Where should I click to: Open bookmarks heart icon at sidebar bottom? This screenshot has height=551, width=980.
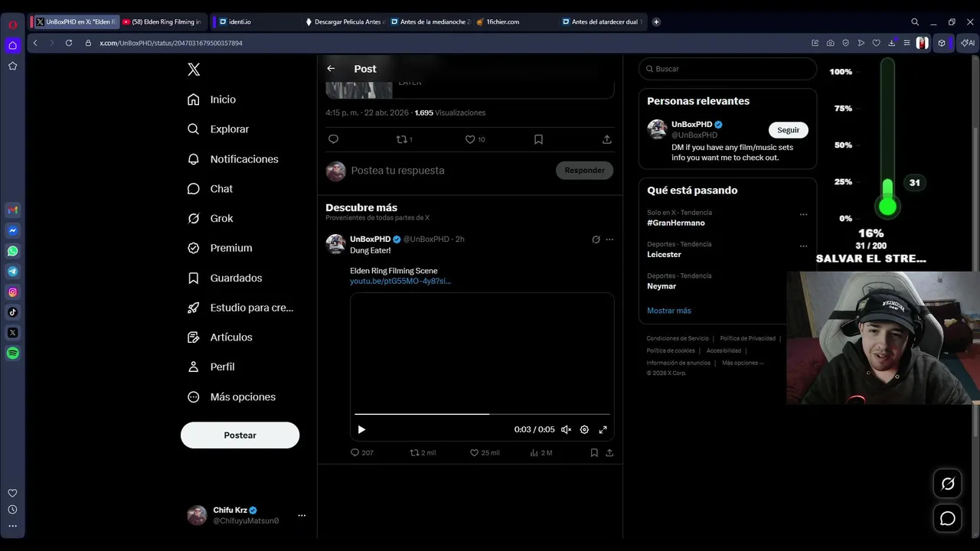click(x=12, y=493)
